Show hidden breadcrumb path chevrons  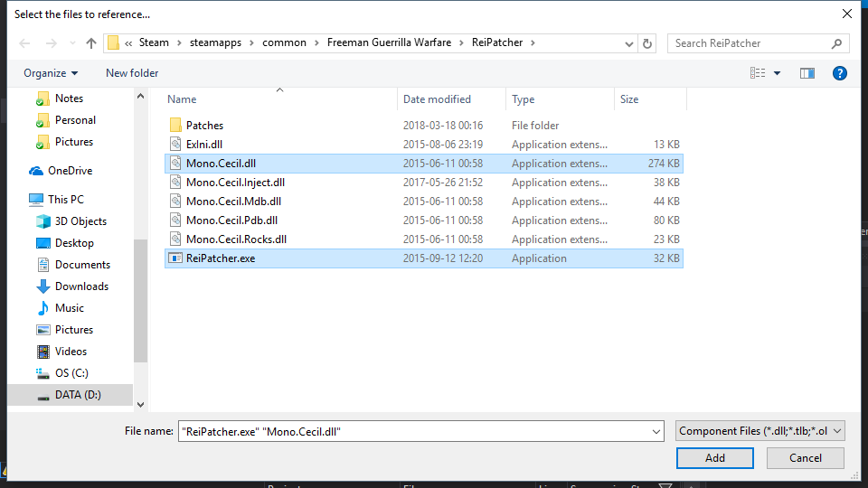click(128, 43)
